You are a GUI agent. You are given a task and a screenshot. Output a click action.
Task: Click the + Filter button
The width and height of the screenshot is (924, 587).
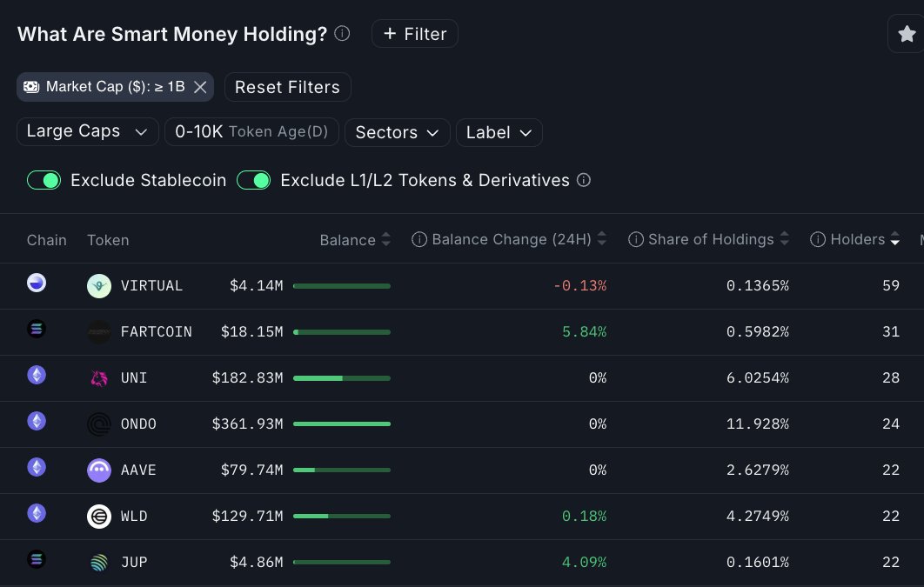tap(415, 34)
